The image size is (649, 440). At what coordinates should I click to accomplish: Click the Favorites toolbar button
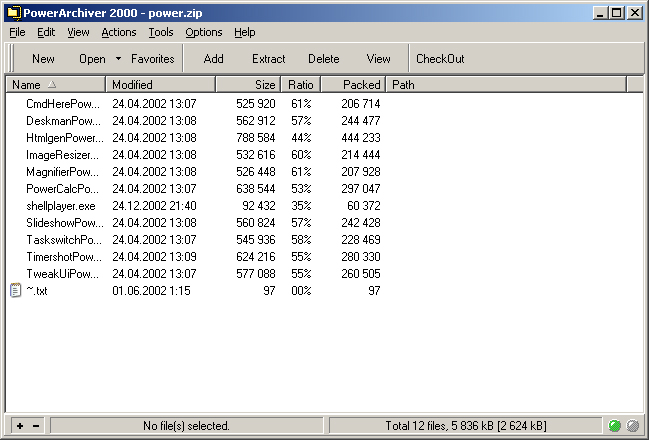click(x=153, y=59)
